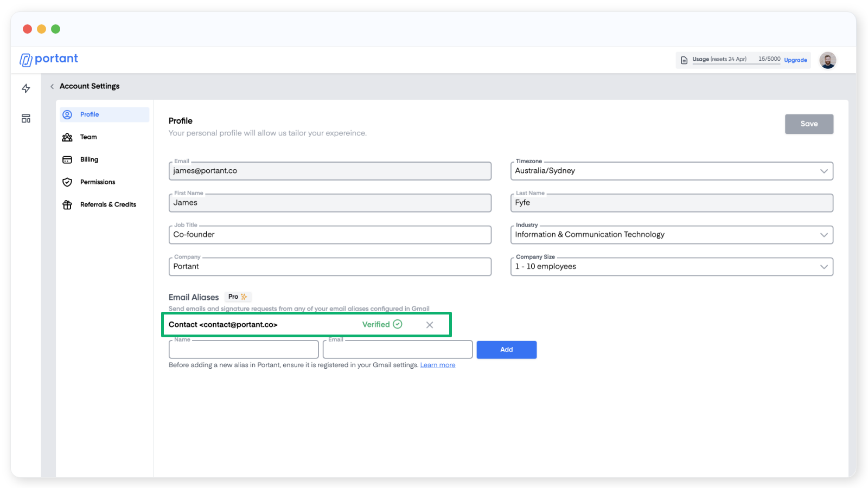Follow the Learn more link
Image resolution: width=868 pixels, height=488 pixels.
pyautogui.click(x=437, y=365)
